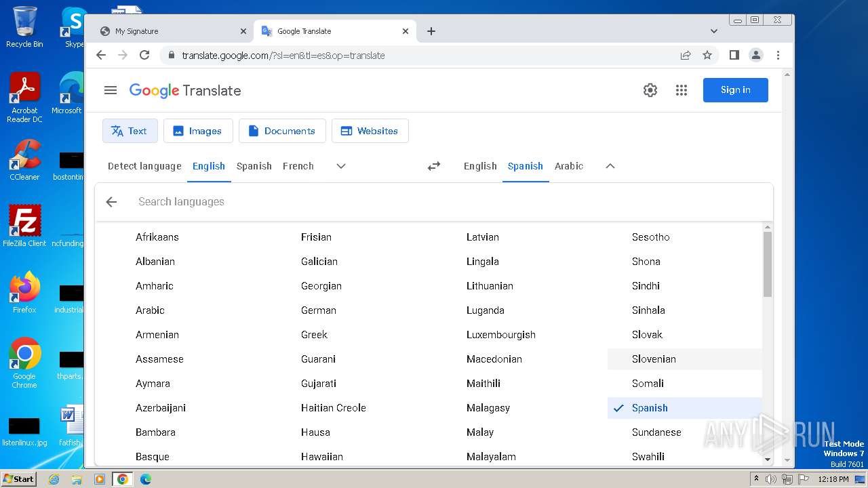Choose Slovenian from the language list
This screenshot has width=868, height=488.
685,359
